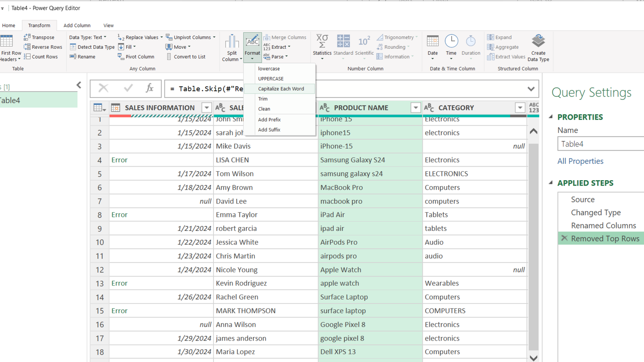Click Create Data Type
Screen dimensions: 644x362
538,47
